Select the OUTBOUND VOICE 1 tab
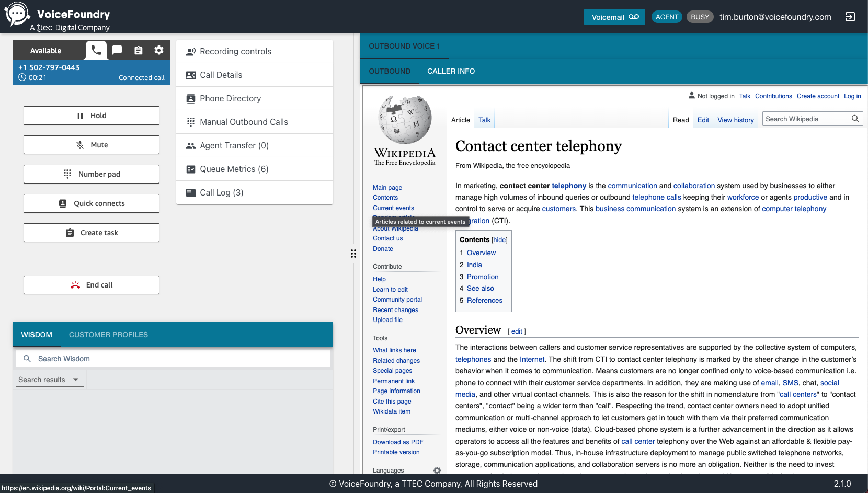The height and width of the screenshot is (493, 868). point(404,46)
